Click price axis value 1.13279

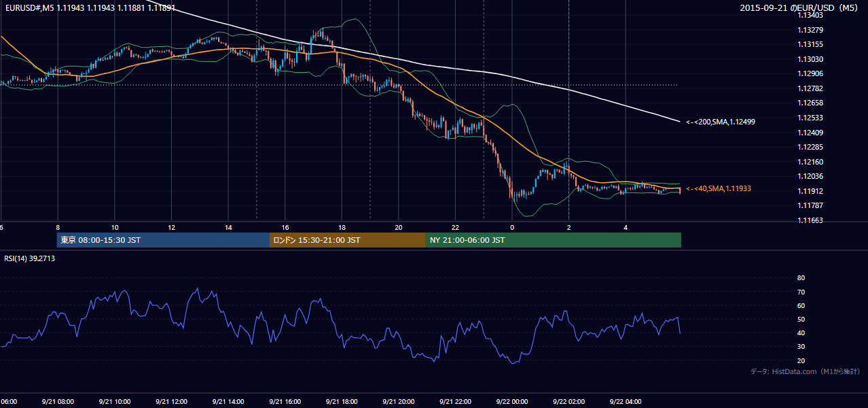(811, 30)
